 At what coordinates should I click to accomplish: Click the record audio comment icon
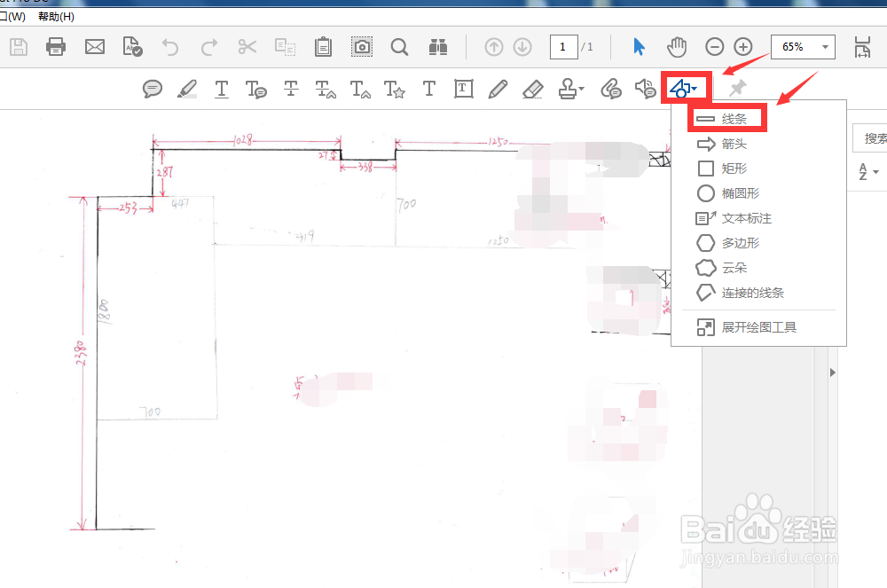coord(646,89)
